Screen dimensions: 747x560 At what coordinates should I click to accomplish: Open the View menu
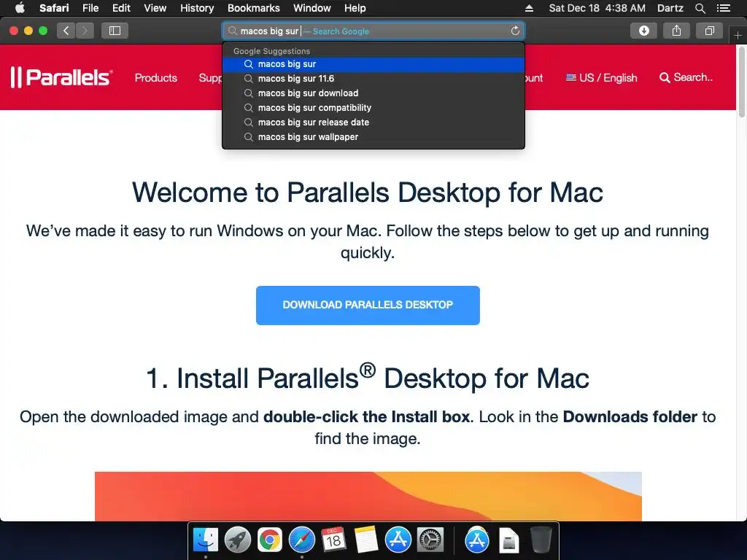155,8
